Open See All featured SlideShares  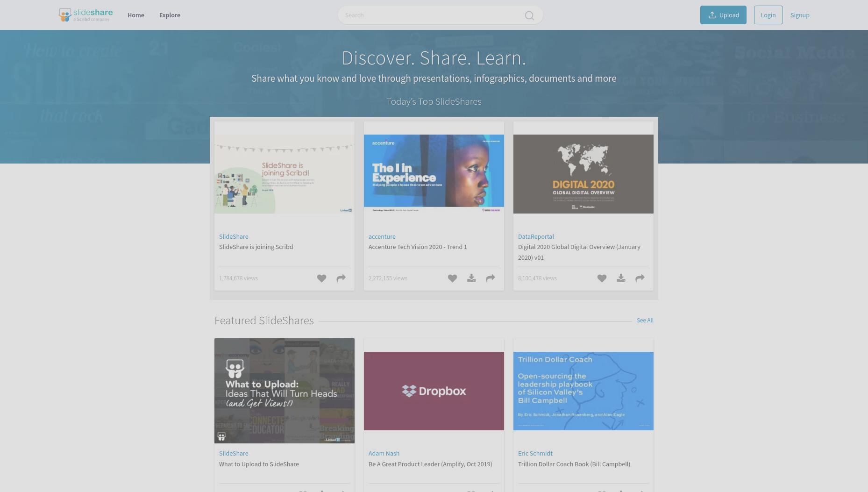[x=645, y=320]
